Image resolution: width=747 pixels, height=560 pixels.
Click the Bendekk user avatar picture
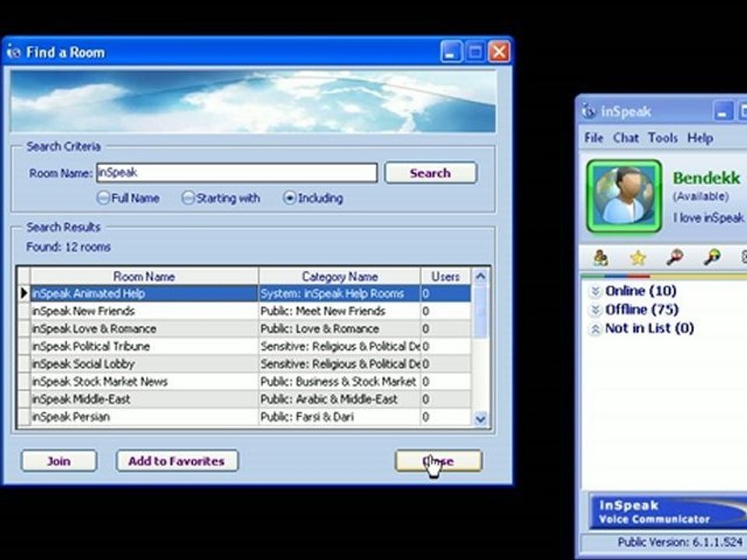pos(624,196)
